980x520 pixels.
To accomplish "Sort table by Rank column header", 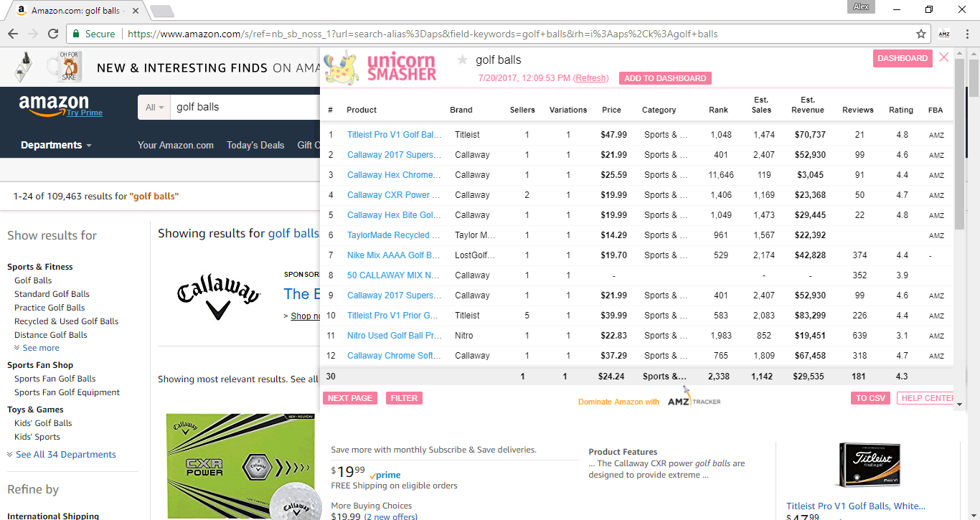I will coord(718,110).
